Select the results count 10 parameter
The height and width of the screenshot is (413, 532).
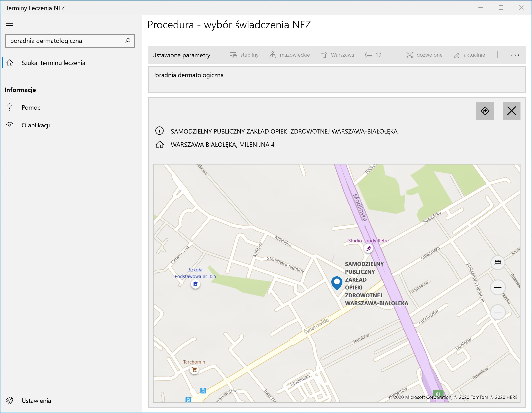tap(373, 55)
